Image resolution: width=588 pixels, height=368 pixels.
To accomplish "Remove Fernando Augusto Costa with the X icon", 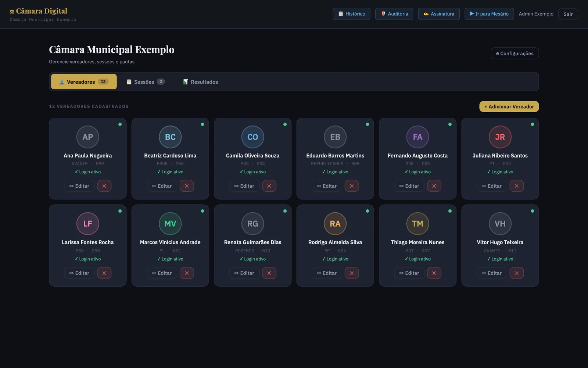I will (x=434, y=186).
